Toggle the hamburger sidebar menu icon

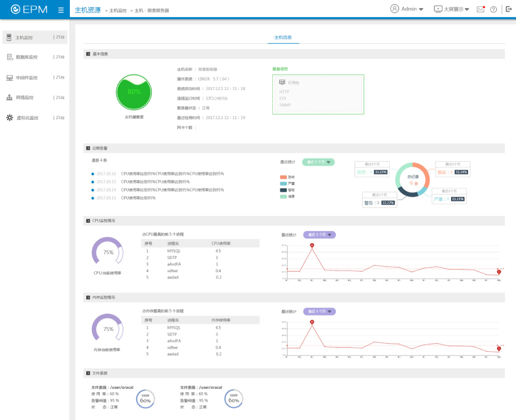click(x=61, y=10)
